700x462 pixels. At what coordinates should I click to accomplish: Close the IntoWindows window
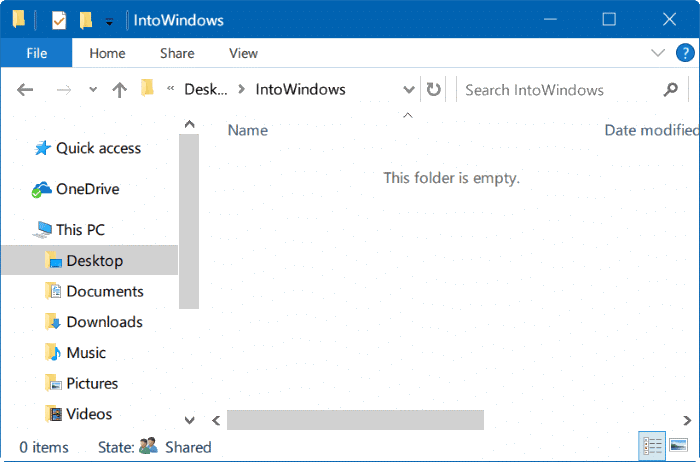pos(669,20)
